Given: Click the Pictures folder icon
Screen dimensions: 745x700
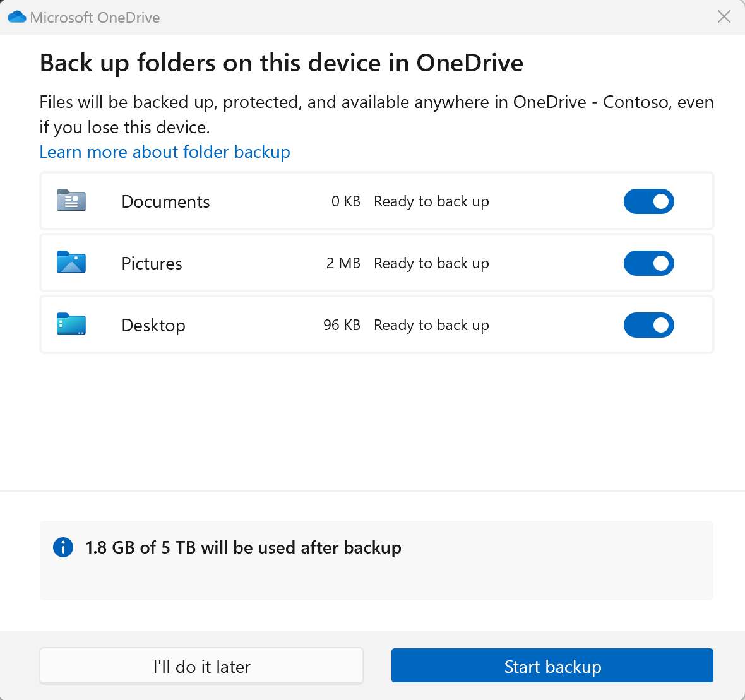Looking at the screenshot, I should [71, 262].
